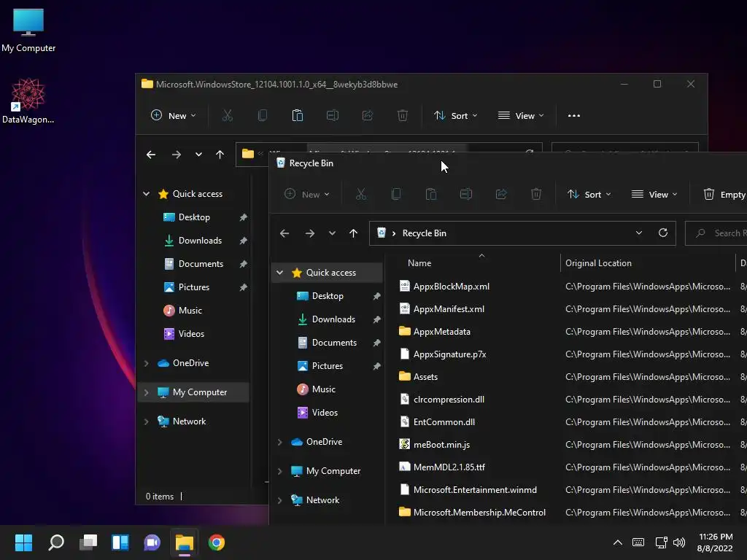The height and width of the screenshot is (560, 747).
Task: Show hidden system tray icons
Action: coord(617,542)
